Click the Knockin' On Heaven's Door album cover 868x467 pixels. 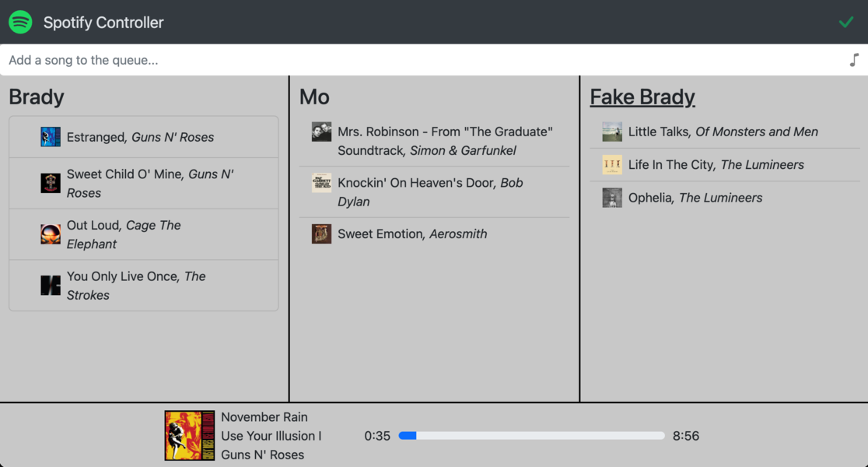(x=321, y=183)
